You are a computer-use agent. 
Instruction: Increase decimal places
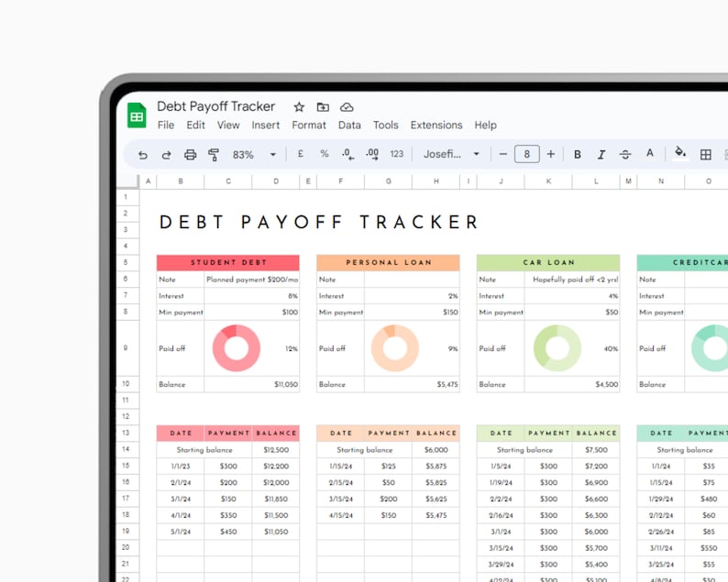pyautogui.click(x=372, y=154)
